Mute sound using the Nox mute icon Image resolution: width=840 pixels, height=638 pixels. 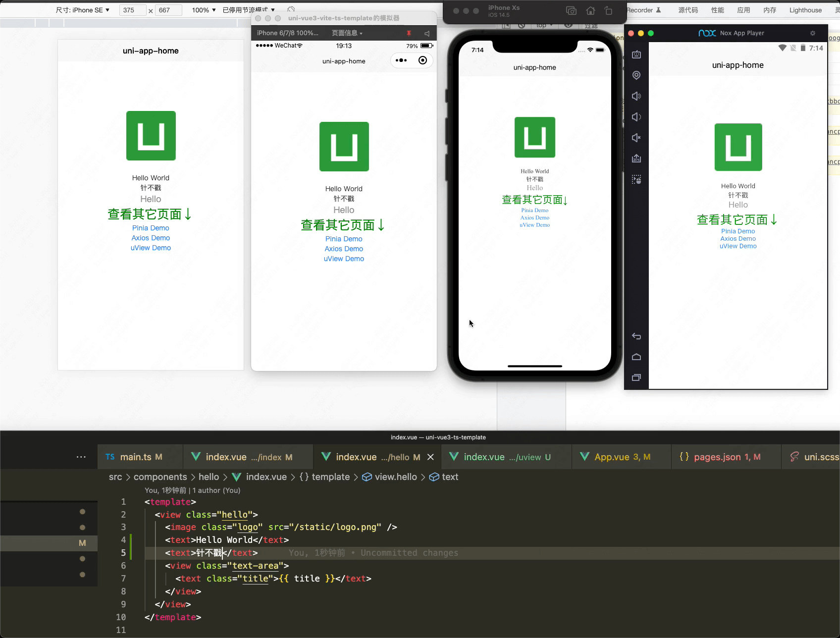click(636, 138)
